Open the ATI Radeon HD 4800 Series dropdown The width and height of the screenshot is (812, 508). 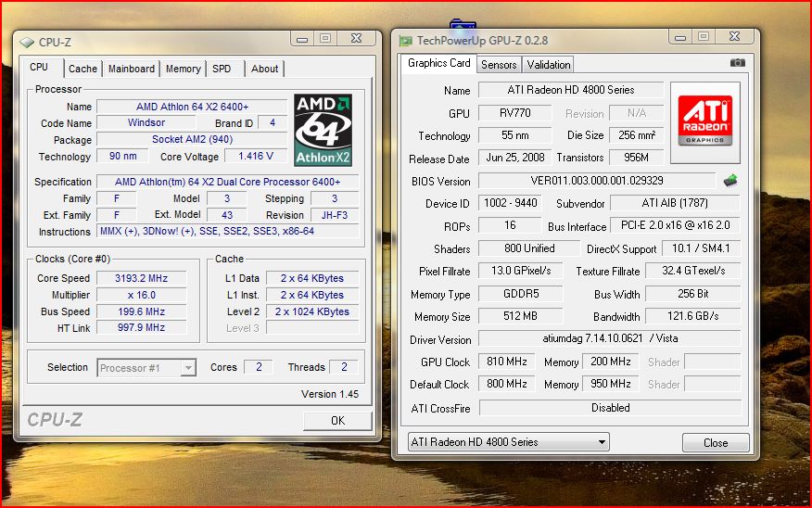pos(509,441)
